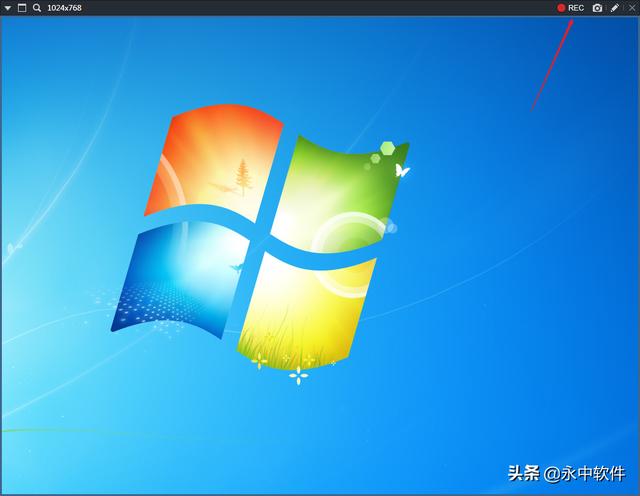Take a screenshot with the camera icon
The width and height of the screenshot is (640, 496).
coord(597,8)
